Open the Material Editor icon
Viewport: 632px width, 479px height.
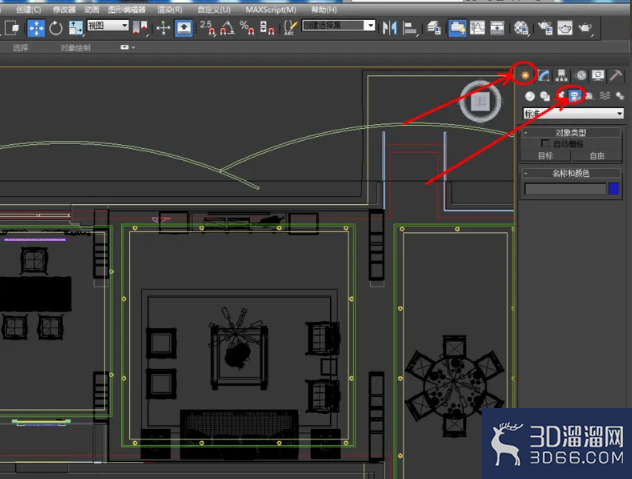[521, 28]
